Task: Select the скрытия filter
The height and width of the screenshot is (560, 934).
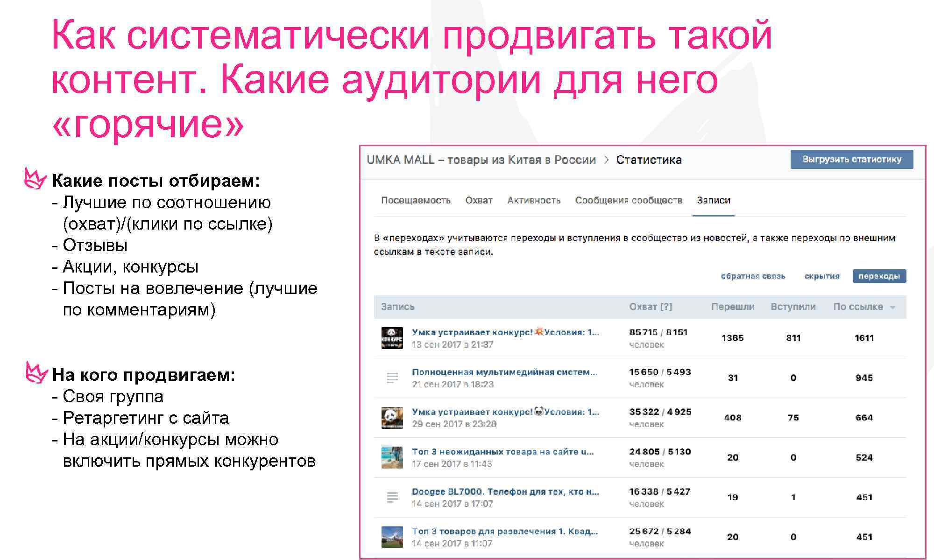Action: point(822,276)
